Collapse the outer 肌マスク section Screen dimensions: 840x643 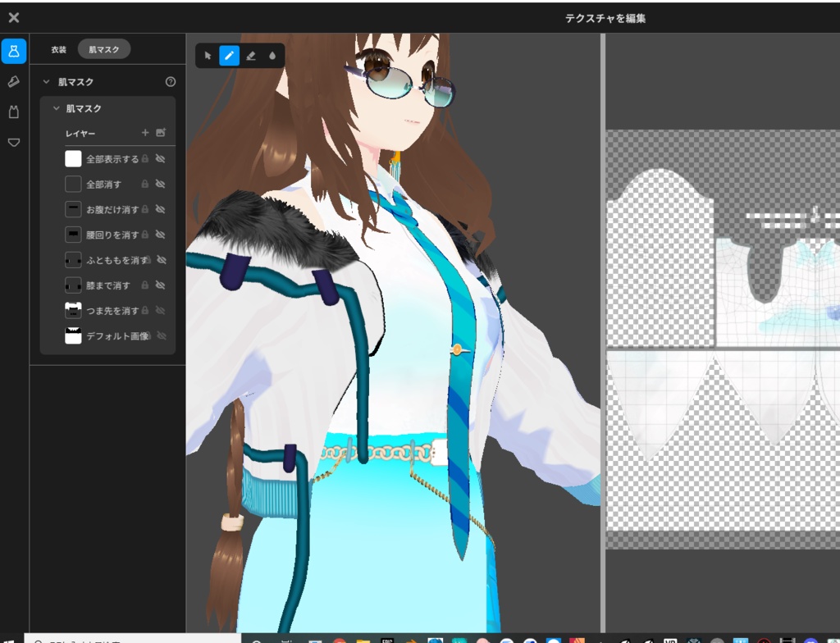click(x=46, y=81)
